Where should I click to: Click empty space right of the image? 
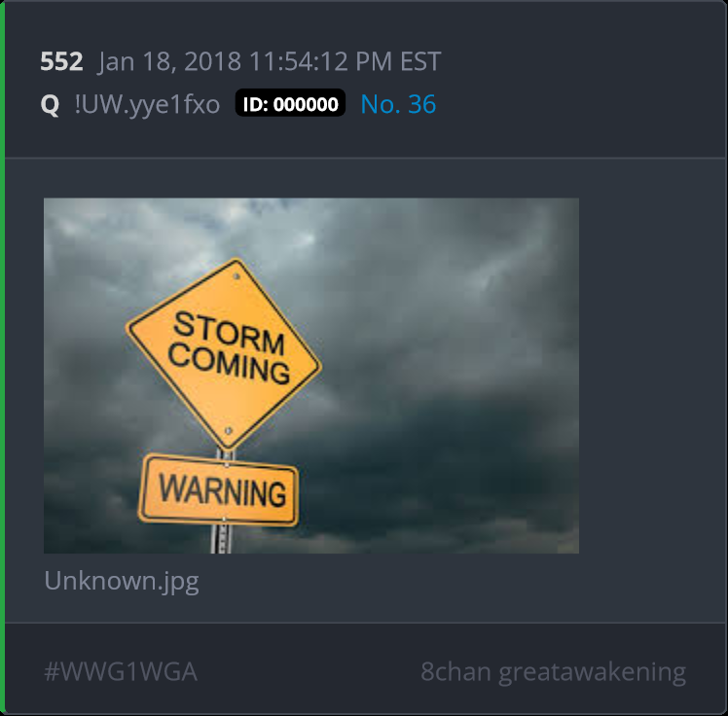point(650,376)
